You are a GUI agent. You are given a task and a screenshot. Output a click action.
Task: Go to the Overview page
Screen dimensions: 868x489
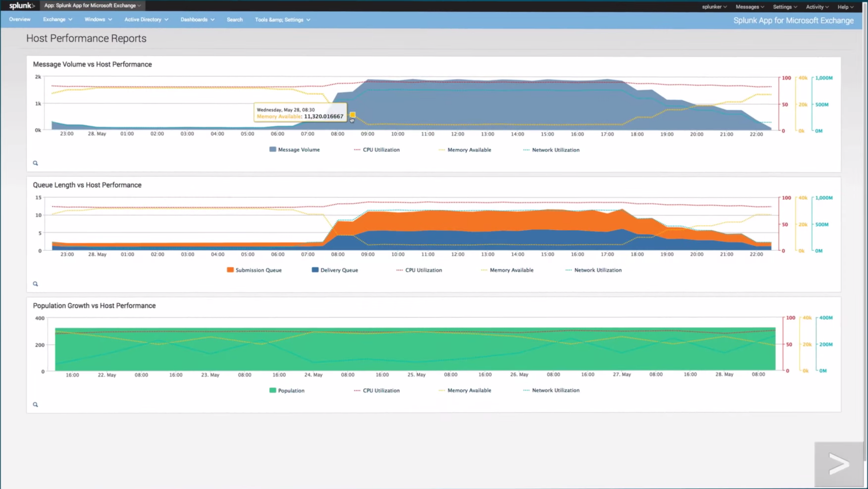pos(20,19)
